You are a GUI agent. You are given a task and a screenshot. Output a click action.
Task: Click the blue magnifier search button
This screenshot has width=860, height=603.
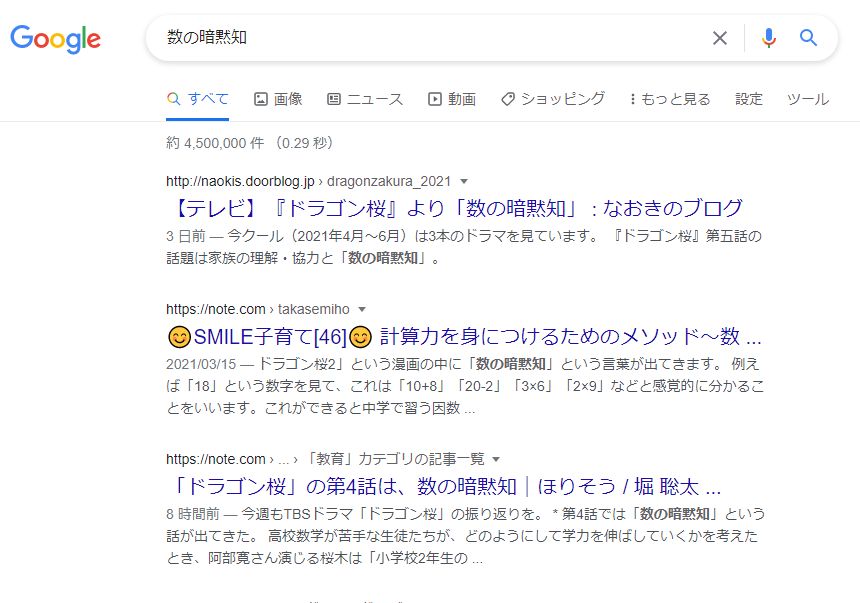[x=808, y=38]
